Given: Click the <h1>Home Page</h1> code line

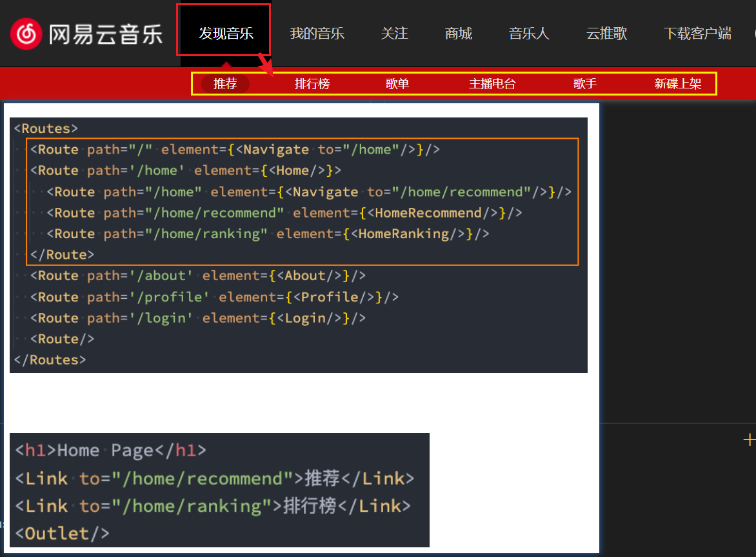Looking at the screenshot, I should (x=110, y=451).
